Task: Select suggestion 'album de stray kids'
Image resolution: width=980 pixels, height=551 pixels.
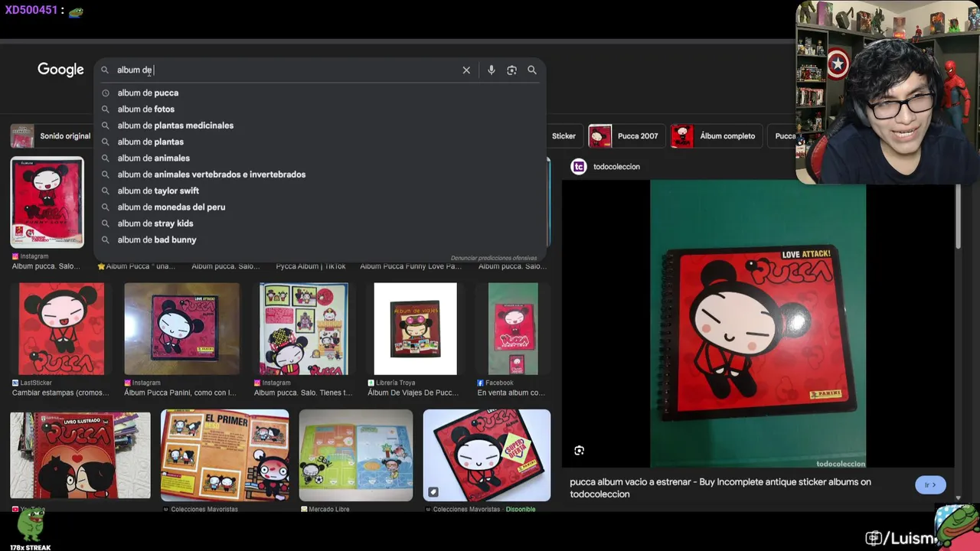Action: 320,223
